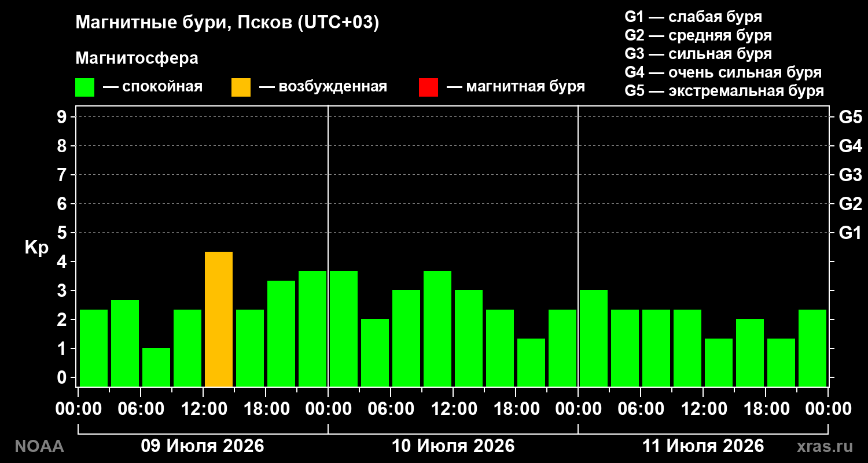Click the G4 label on right axis

(x=850, y=146)
